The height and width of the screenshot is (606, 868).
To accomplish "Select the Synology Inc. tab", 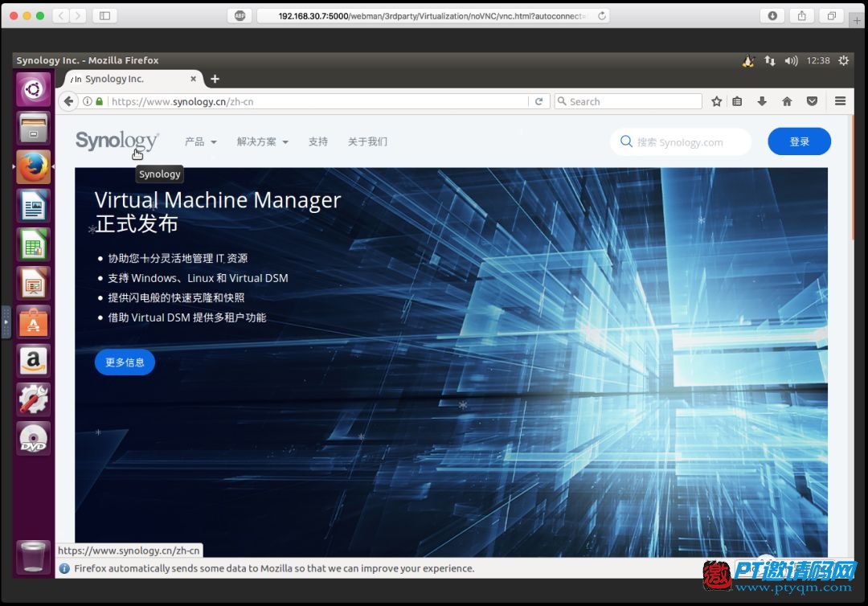I will coord(133,79).
